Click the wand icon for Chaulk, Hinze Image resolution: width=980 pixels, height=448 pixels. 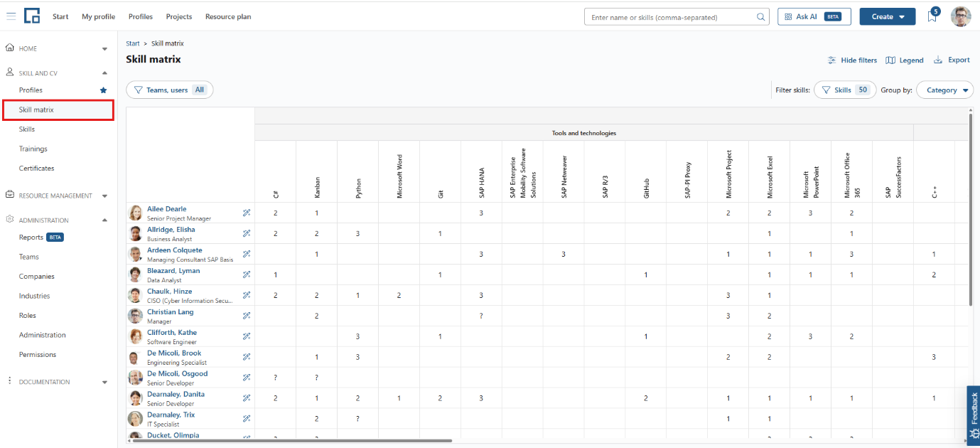click(x=247, y=295)
